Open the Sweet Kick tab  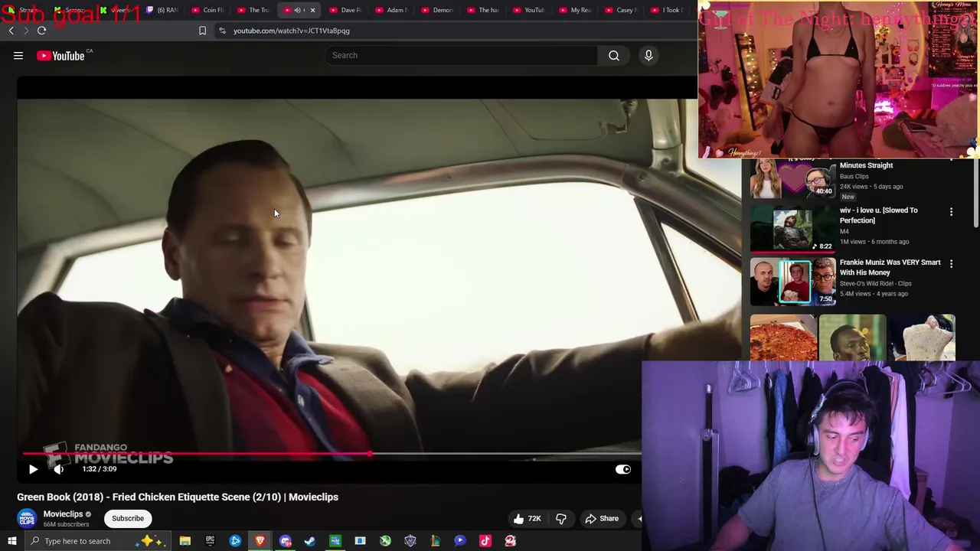coord(116,10)
